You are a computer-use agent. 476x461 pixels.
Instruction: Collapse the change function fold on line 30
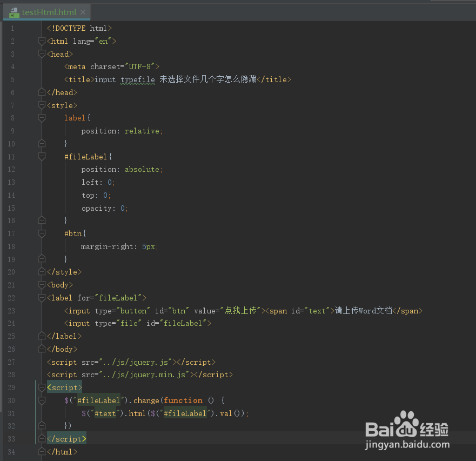tap(42, 400)
